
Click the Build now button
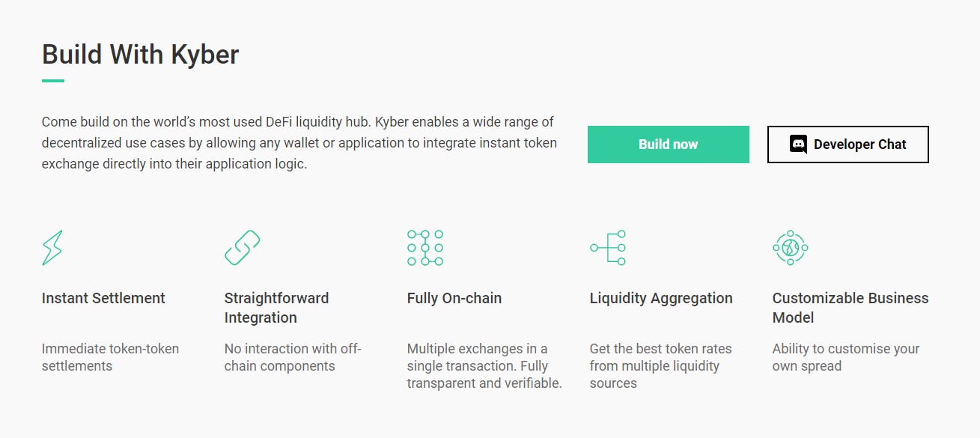[x=669, y=145]
